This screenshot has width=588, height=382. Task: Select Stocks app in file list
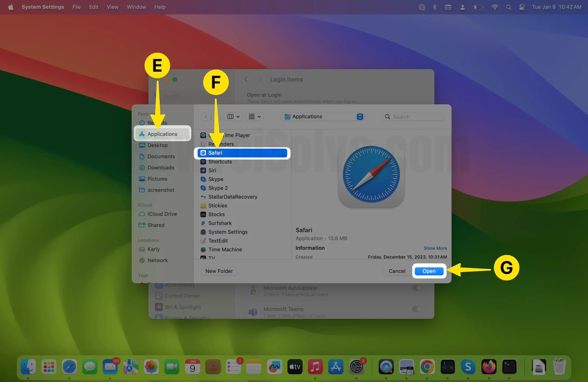tap(216, 214)
